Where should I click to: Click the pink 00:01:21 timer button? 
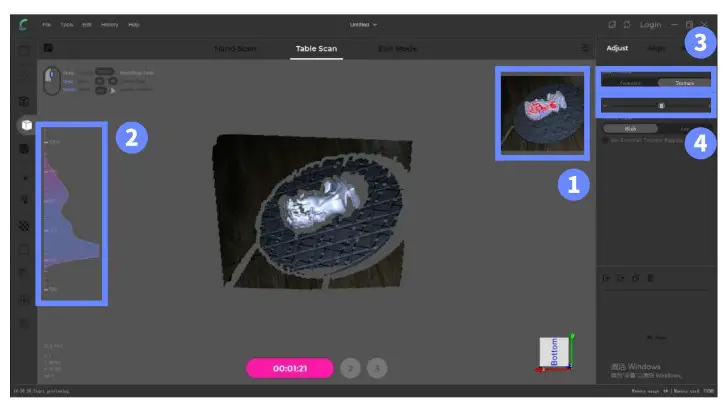pos(290,369)
